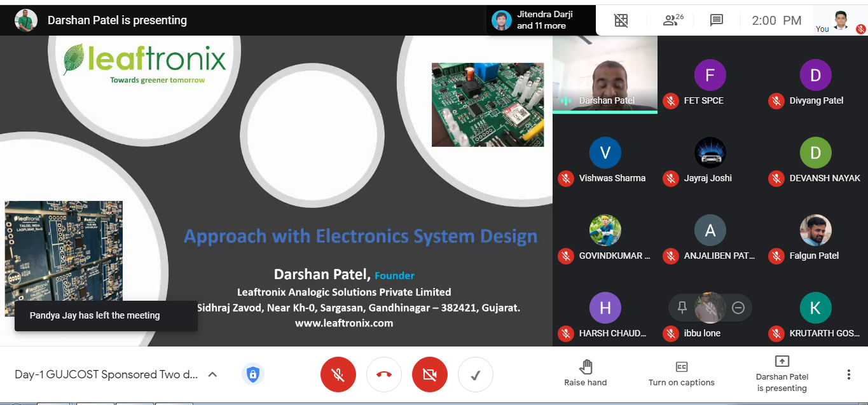Click the 'ibbu lone' name label

(x=703, y=333)
